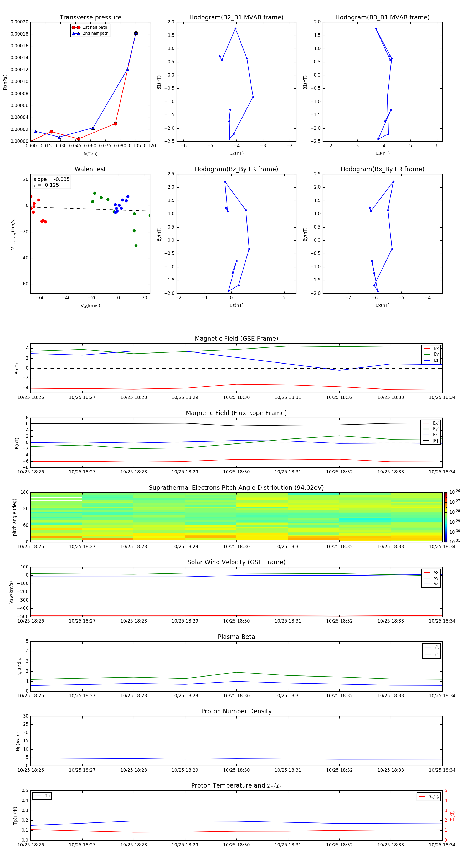Click the '2nd half path' legend entry
This screenshot has width=473, height=868.
[x=90, y=33]
